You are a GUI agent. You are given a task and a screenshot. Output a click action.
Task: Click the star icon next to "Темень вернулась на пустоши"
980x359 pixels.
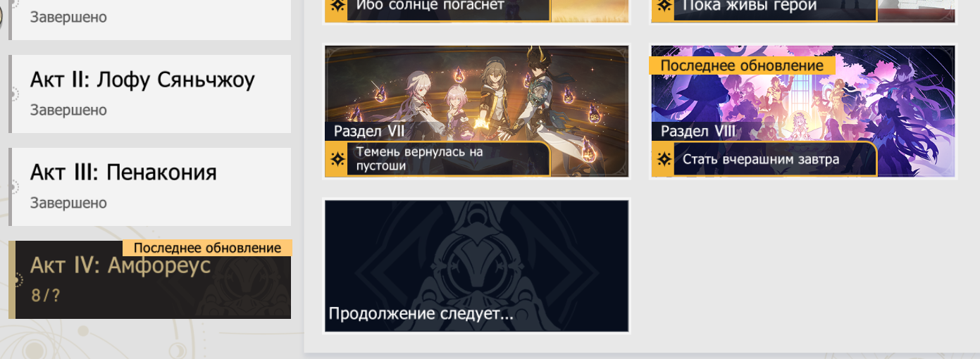point(337,160)
